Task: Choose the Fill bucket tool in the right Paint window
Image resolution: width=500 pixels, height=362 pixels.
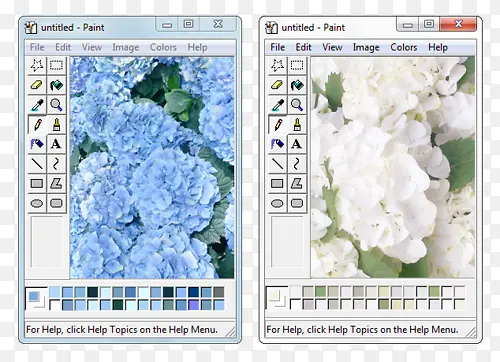Action: point(297,85)
